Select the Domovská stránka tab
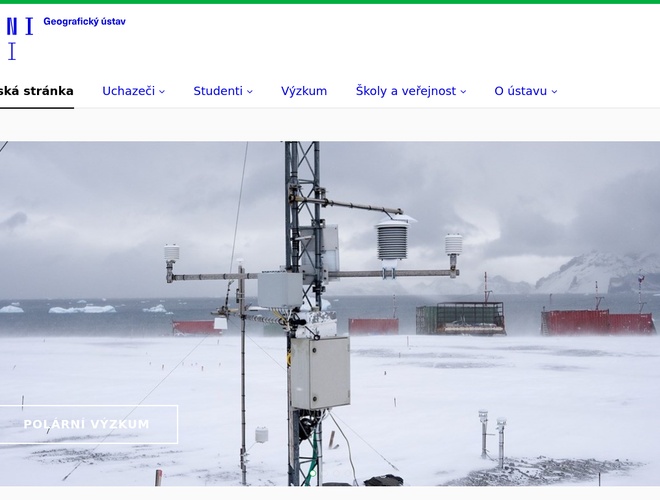 (x=36, y=91)
